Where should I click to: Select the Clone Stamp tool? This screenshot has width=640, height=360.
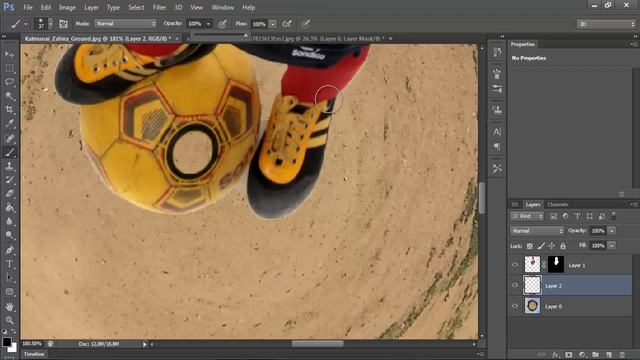point(9,166)
